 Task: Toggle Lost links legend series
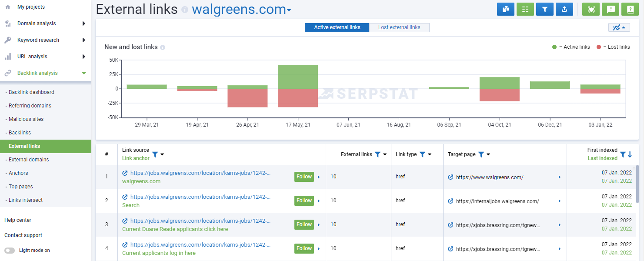[x=613, y=47]
